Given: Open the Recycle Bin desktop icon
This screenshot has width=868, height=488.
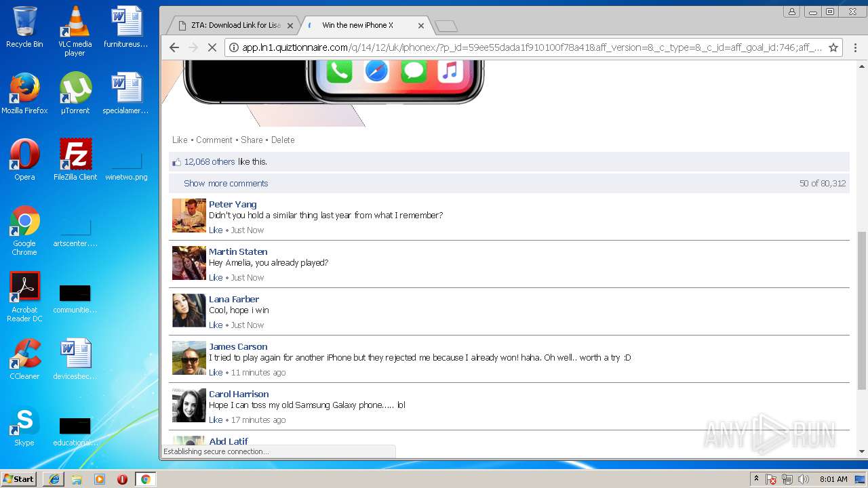Looking at the screenshot, I should click(24, 27).
